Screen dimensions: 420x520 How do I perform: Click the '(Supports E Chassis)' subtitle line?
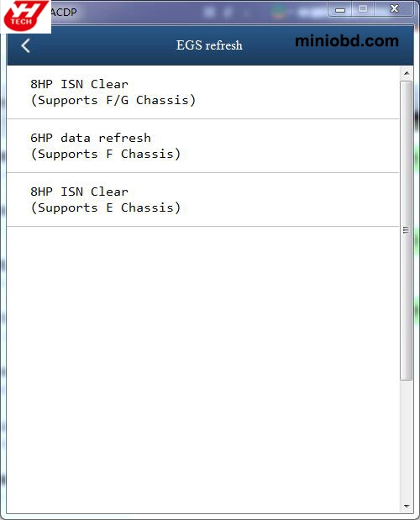(105, 207)
